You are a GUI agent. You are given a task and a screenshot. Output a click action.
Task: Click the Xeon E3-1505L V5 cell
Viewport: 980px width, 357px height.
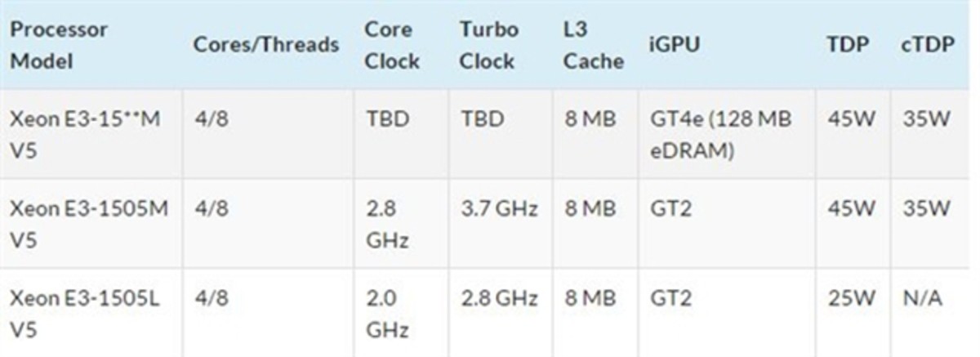click(84, 313)
